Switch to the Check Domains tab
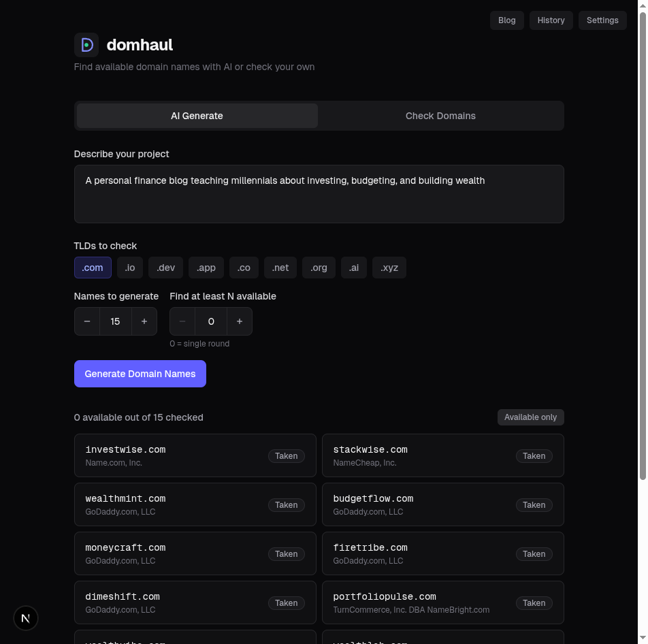The height and width of the screenshot is (644, 648). point(440,116)
